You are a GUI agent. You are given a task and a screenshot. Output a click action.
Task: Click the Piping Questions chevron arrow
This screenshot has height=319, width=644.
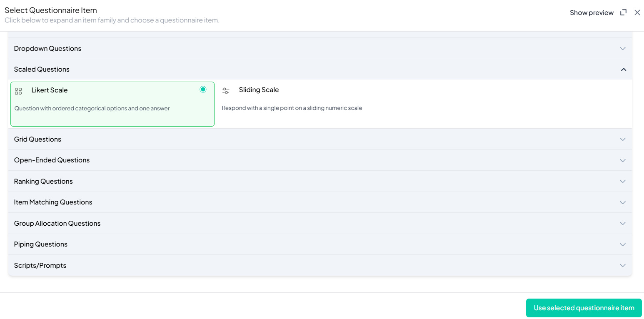622,244
